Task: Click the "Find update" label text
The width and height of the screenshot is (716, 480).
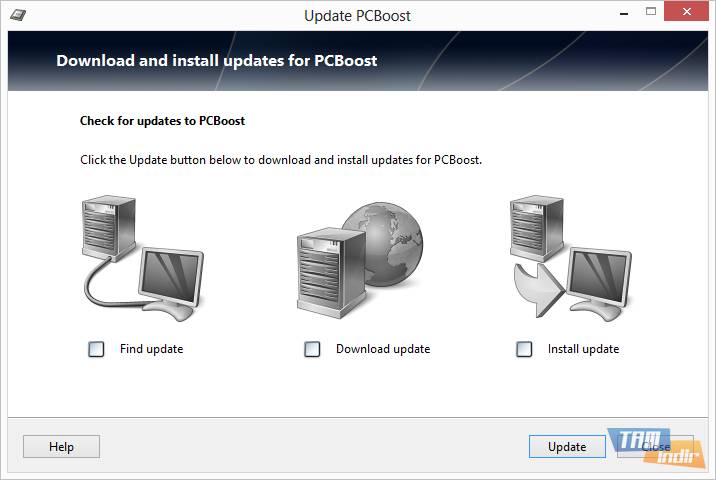Action: point(152,349)
